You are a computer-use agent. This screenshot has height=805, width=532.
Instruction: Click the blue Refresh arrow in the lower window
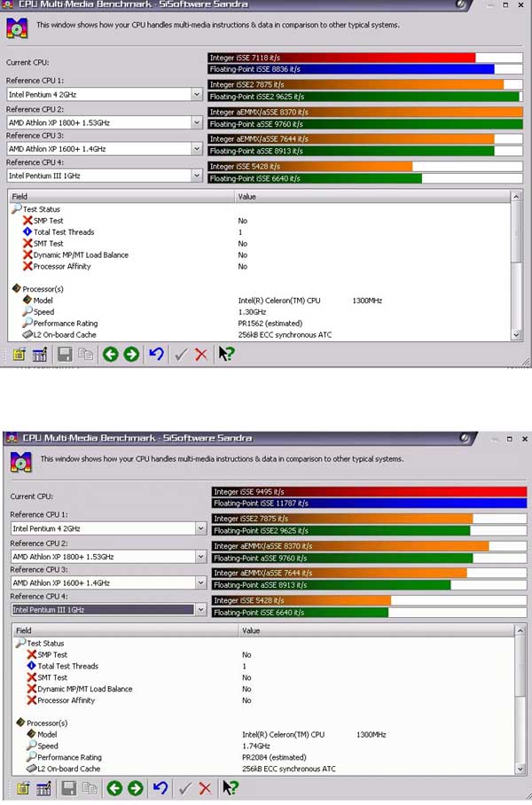(x=160, y=788)
